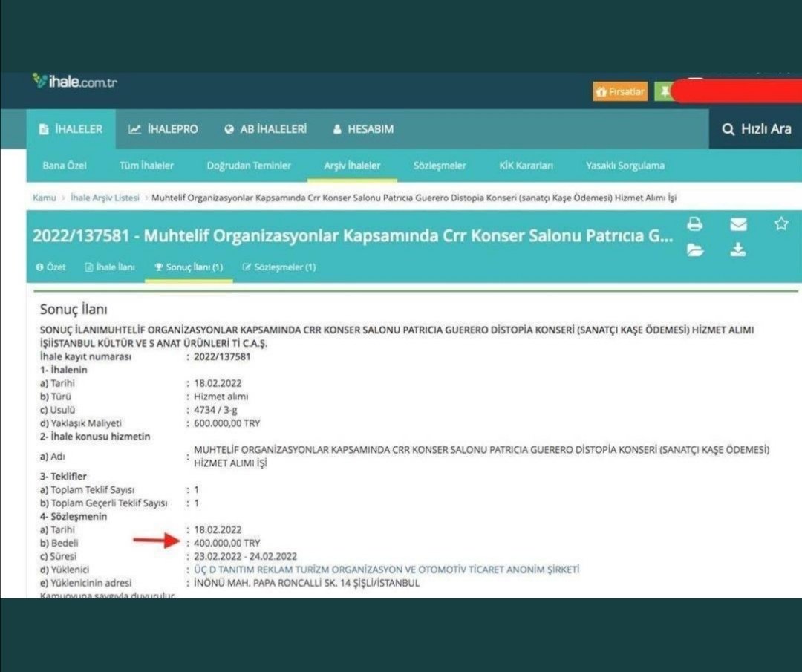Click the user icon beside HESABIM
This screenshot has height=672, width=802.
click(337, 129)
